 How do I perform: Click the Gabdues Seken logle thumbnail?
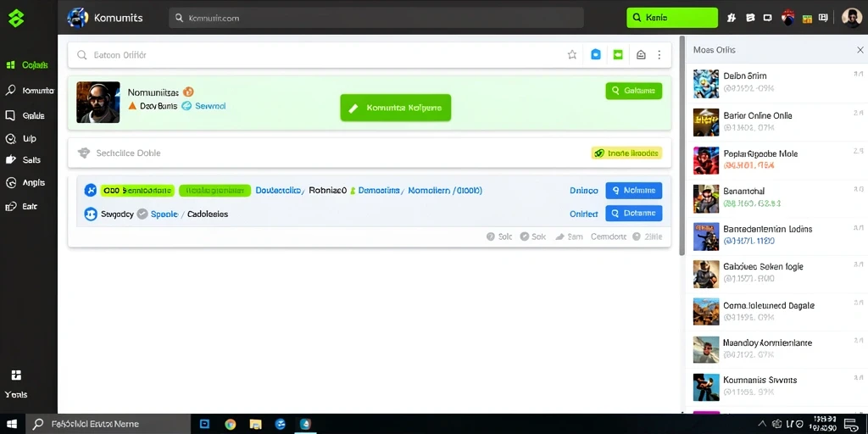tap(706, 274)
